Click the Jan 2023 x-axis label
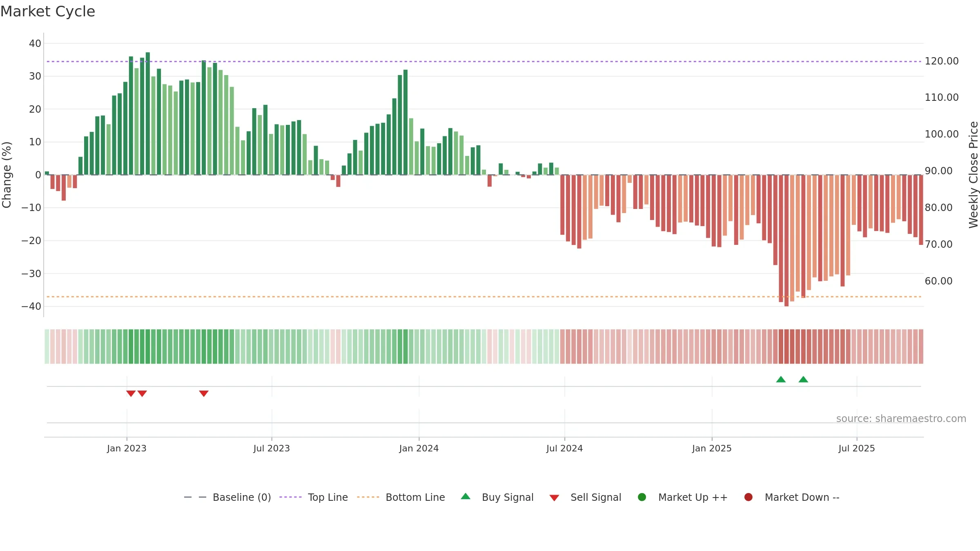 click(127, 448)
